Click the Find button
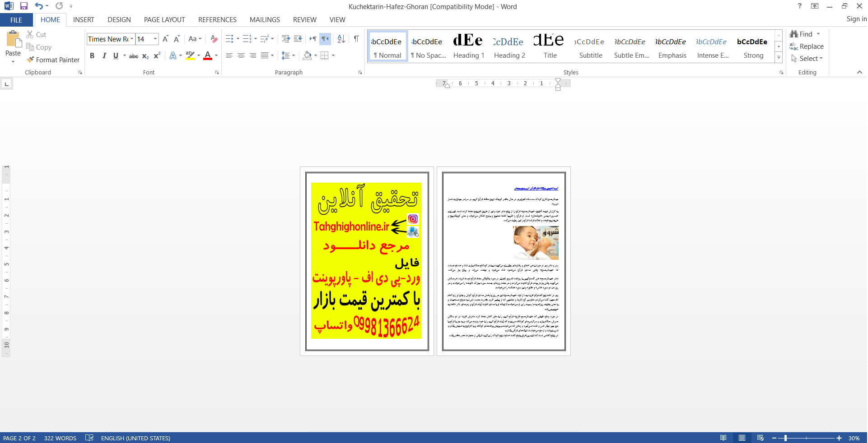This screenshot has width=868, height=443. click(x=801, y=34)
